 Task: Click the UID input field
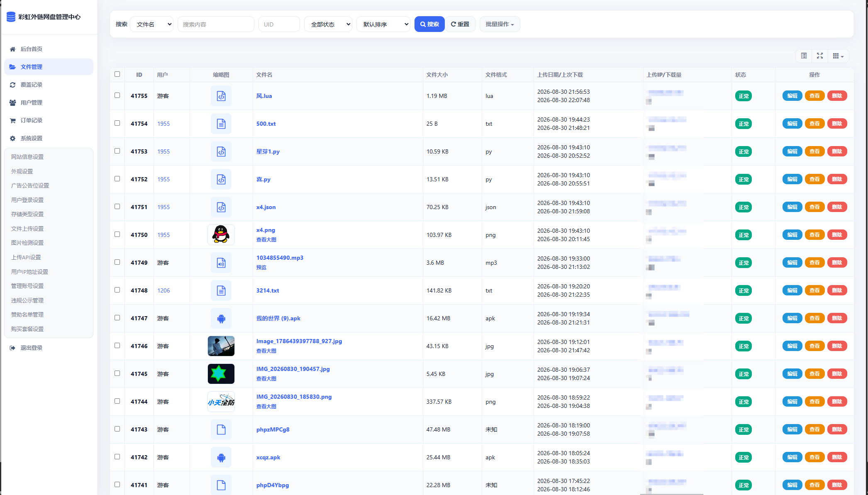point(279,24)
